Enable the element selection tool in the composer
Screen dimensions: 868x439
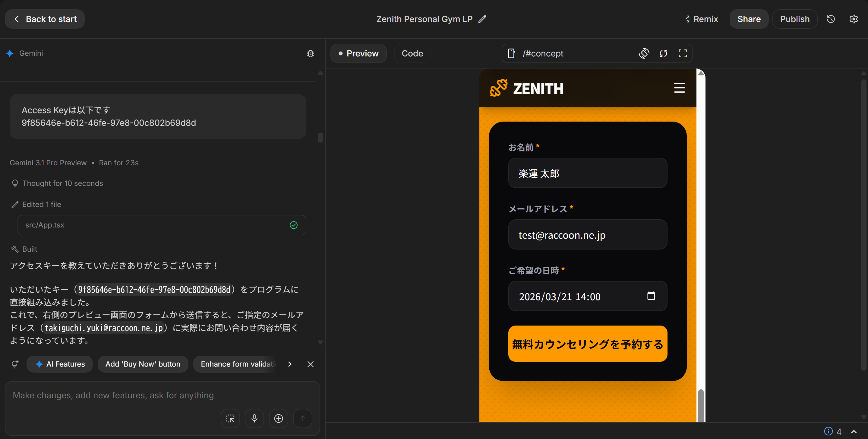click(x=230, y=418)
